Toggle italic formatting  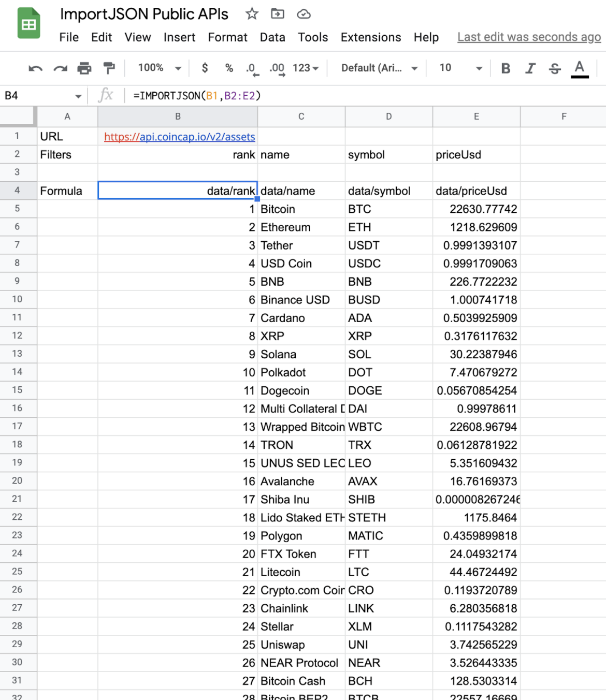(530, 68)
